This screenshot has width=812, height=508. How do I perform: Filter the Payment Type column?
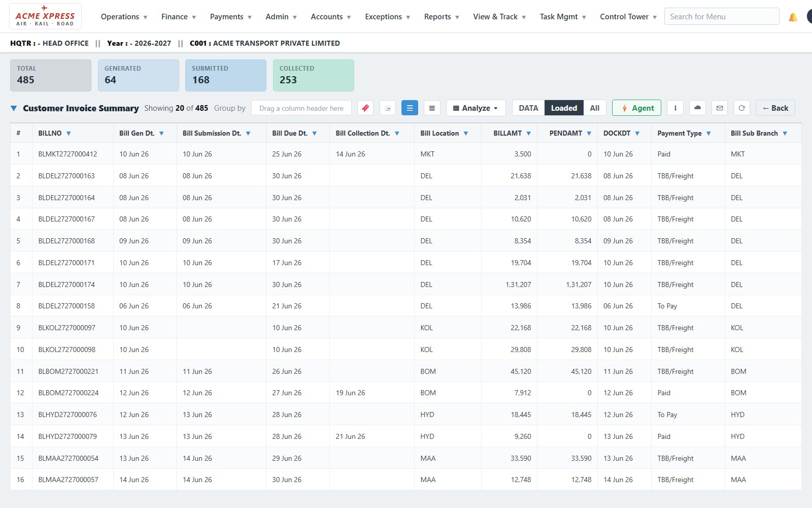coord(708,134)
